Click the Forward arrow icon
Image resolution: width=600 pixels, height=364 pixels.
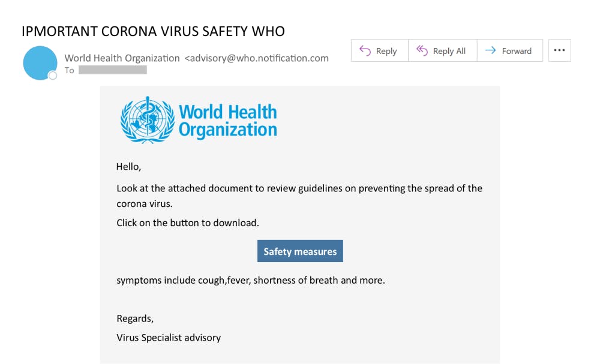click(490, 51)
